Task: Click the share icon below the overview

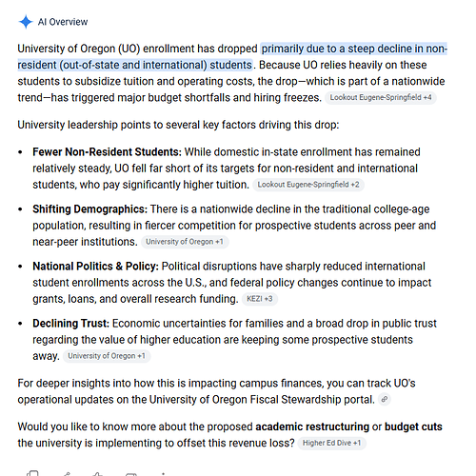Action: coord(67,474)
